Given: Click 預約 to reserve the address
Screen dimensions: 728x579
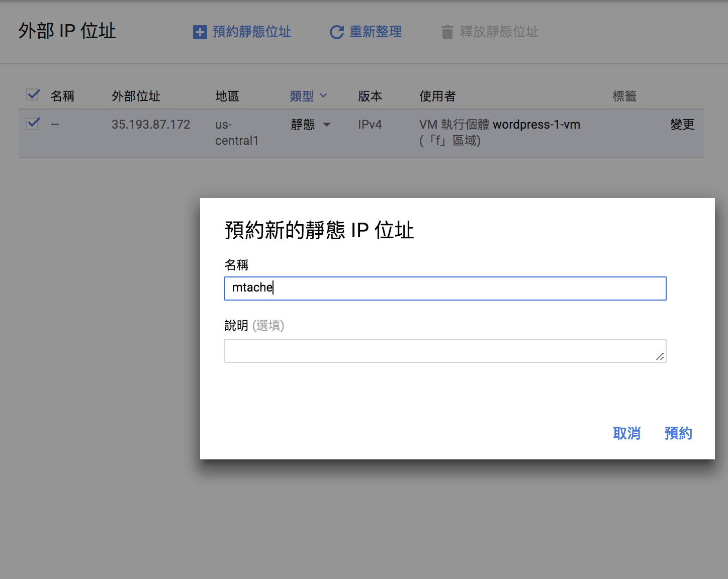Looking at the screenshot, I should (678, 433).
